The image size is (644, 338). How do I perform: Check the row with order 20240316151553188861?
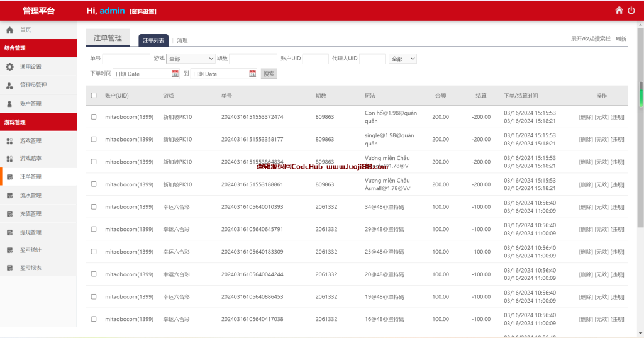click(94, 184)
